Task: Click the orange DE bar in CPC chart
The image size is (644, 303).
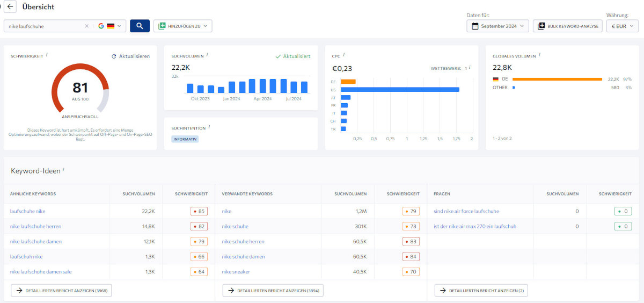Action: (348, 82)
